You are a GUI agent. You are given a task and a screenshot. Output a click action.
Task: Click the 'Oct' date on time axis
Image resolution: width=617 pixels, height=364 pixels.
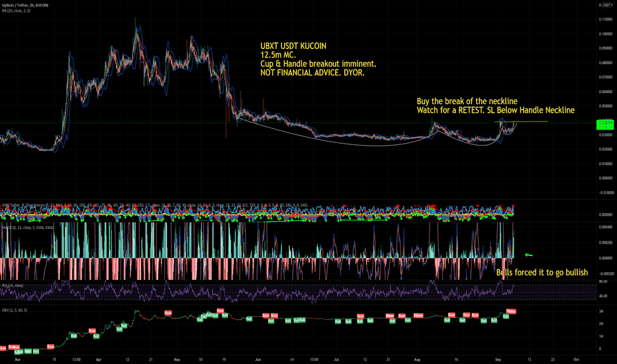click(576, 359)
